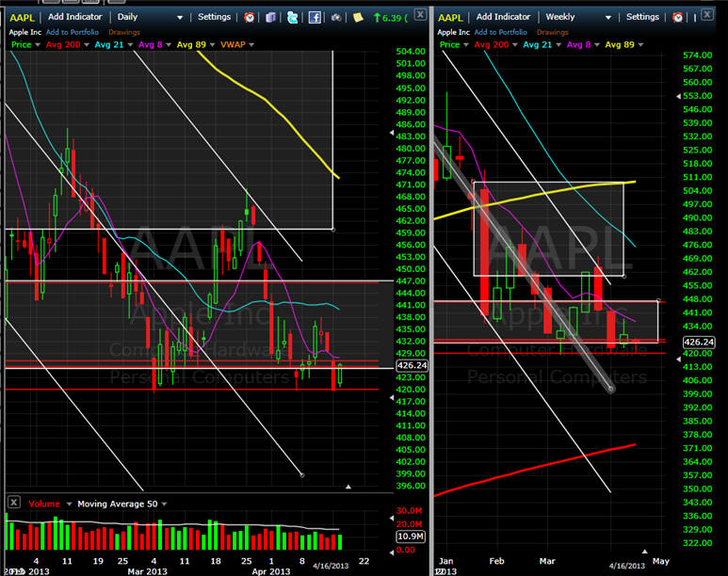Click the 426.24 price label on Weekly axis
Viewport: 728px width, 576px height.
(699, 342)
